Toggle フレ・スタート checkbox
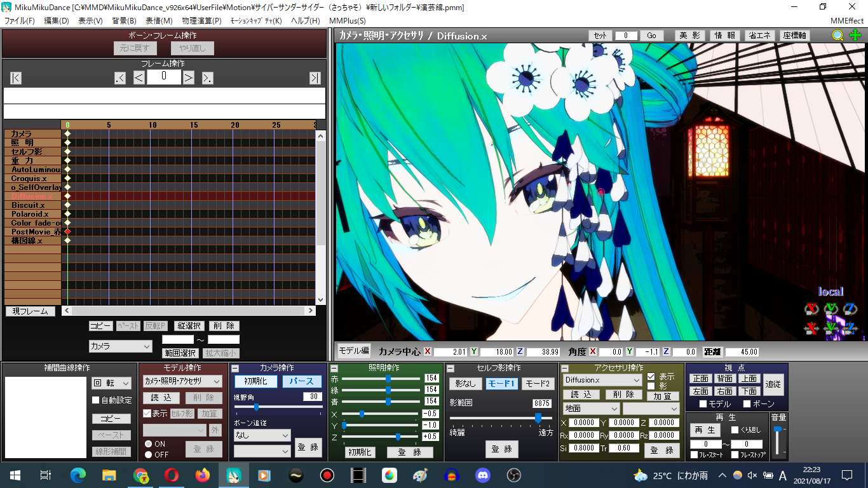868x488 pixels. click(695, 455)
